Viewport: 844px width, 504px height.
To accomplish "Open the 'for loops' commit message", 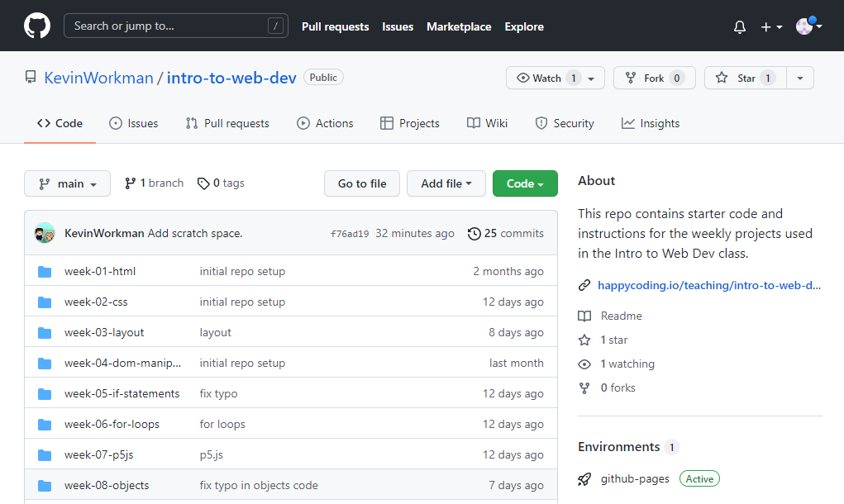I will [x=222, y=425].
